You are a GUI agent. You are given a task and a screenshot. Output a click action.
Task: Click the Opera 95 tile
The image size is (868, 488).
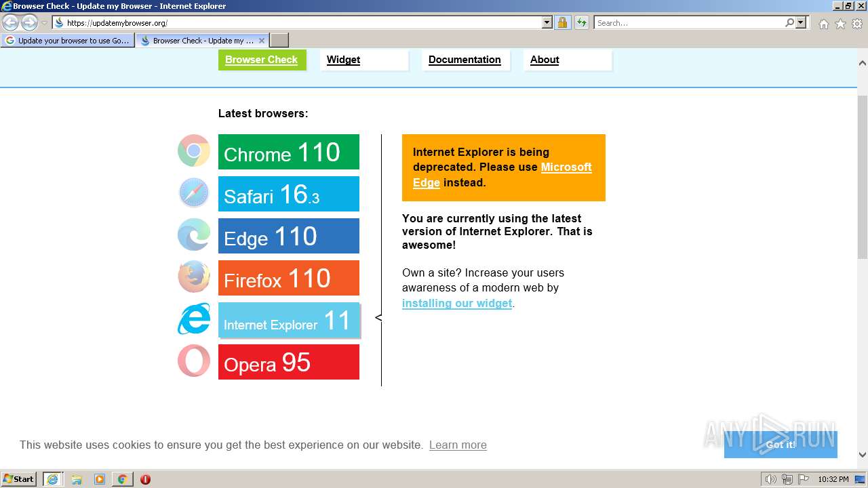click(289, 362)
